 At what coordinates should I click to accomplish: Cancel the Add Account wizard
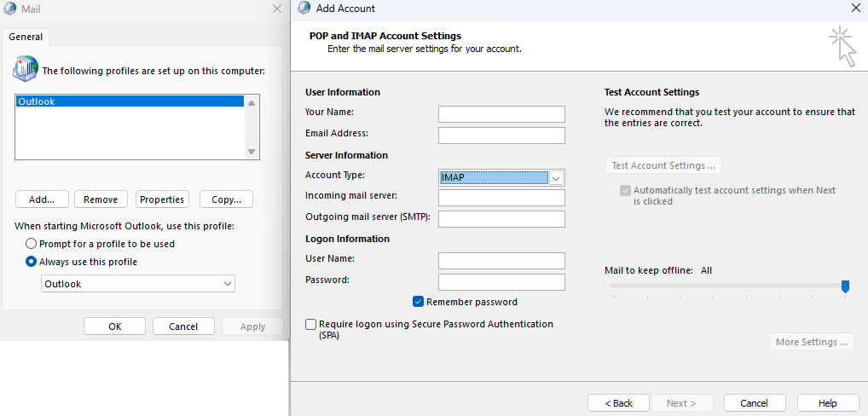point(755,403)
